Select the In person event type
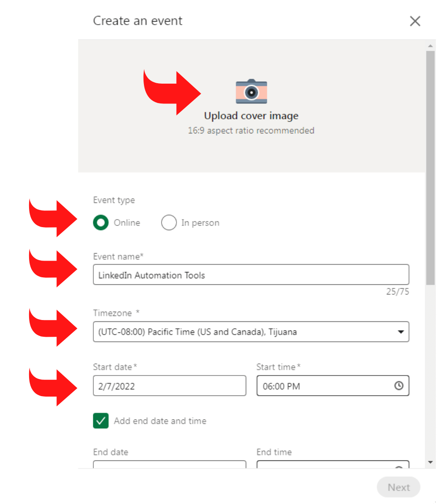 [x=169, y=222]
